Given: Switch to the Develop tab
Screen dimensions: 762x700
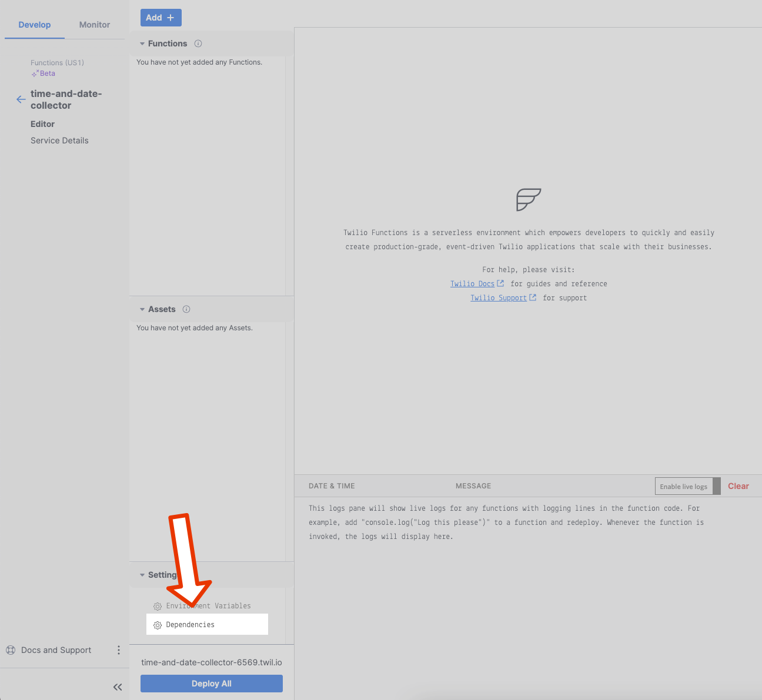Looking at the screenshot, I should (35, 25).
